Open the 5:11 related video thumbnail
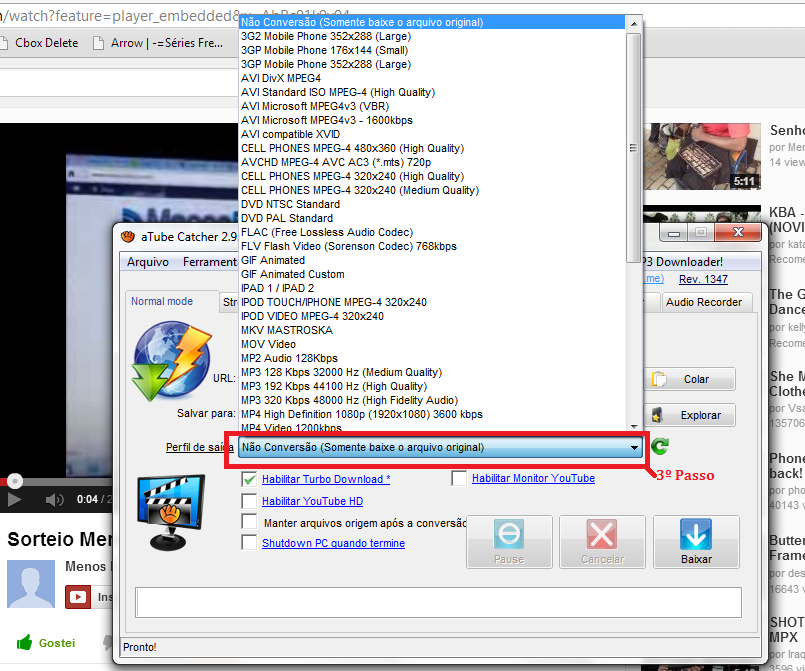The width and height of the screenshot is (805, 671). [x=701, y=156]
